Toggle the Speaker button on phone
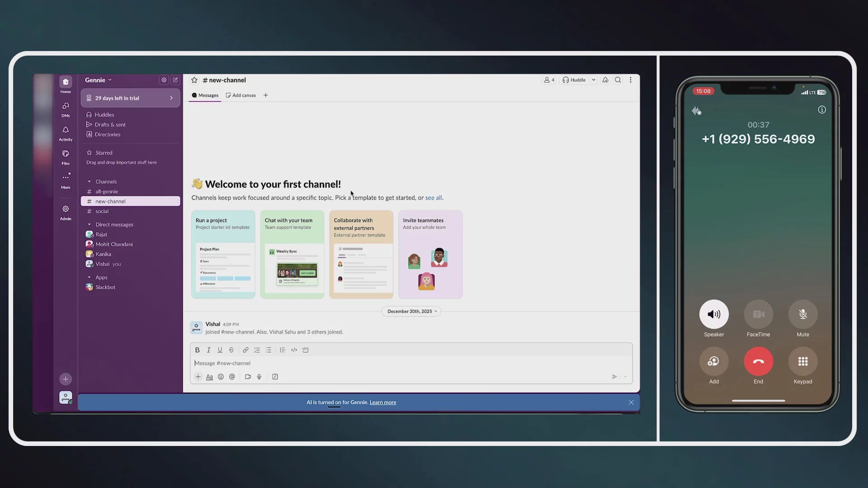Viewport: 868px width, 488px height. tap(714, 314)
